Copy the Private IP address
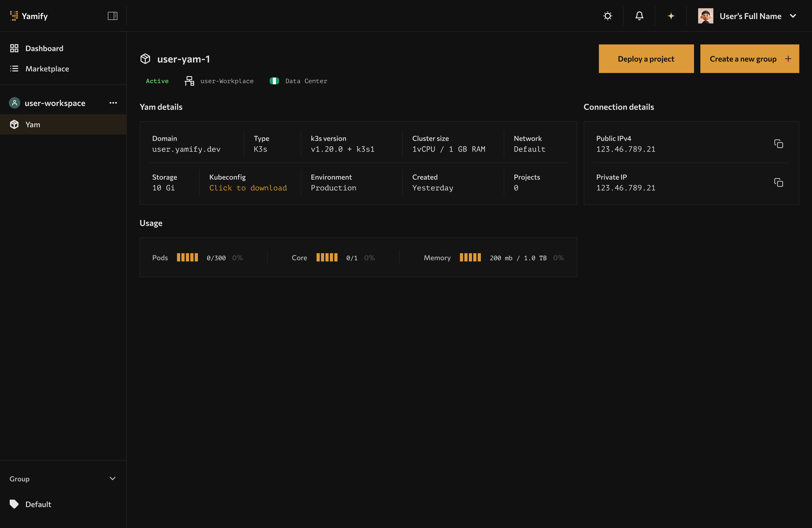 point(779,183)
